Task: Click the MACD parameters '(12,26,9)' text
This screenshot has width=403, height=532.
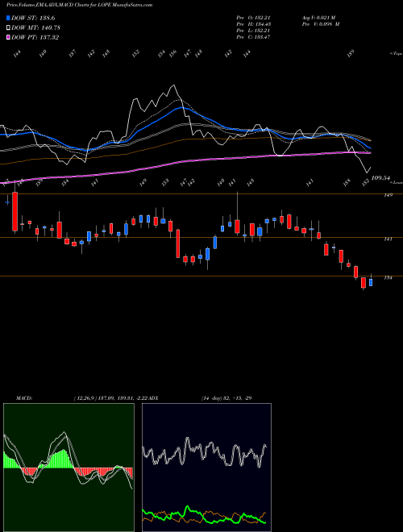Action: (85, 398)
